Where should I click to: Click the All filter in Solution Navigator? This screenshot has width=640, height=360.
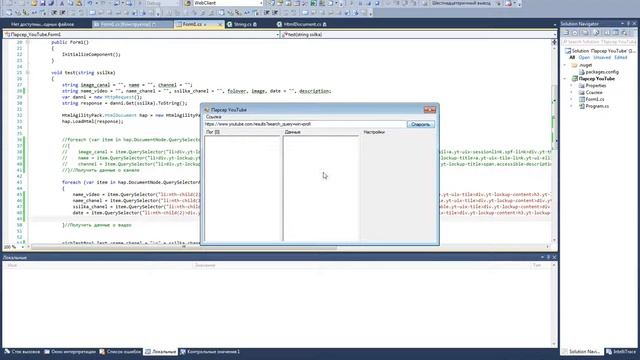572,58
